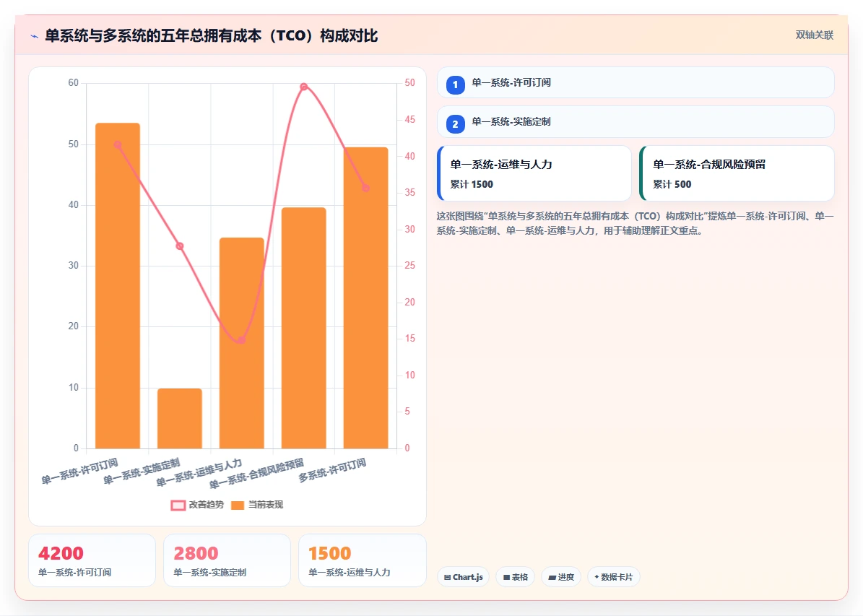The image size is (863, 616).
Task: Click the blue number 2 badge
Action: pos(455,124)
